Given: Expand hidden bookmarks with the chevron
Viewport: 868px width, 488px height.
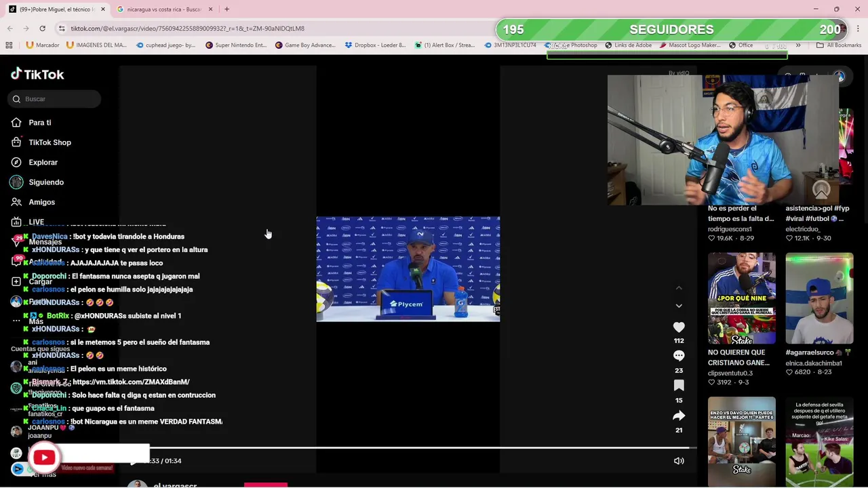Looking at the screenshot, I should [798, 45].
